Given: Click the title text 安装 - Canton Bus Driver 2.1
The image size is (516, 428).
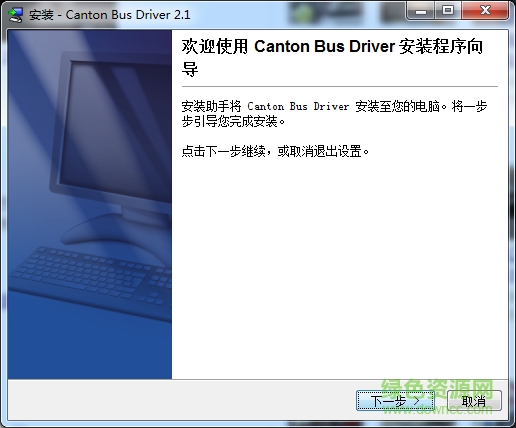Looking at the screenshot, I should [109, 15].
